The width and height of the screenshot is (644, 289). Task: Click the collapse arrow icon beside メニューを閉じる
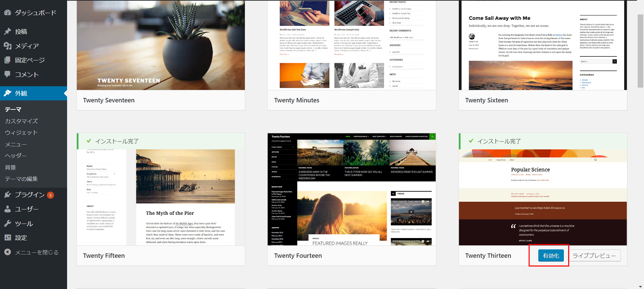8,252
